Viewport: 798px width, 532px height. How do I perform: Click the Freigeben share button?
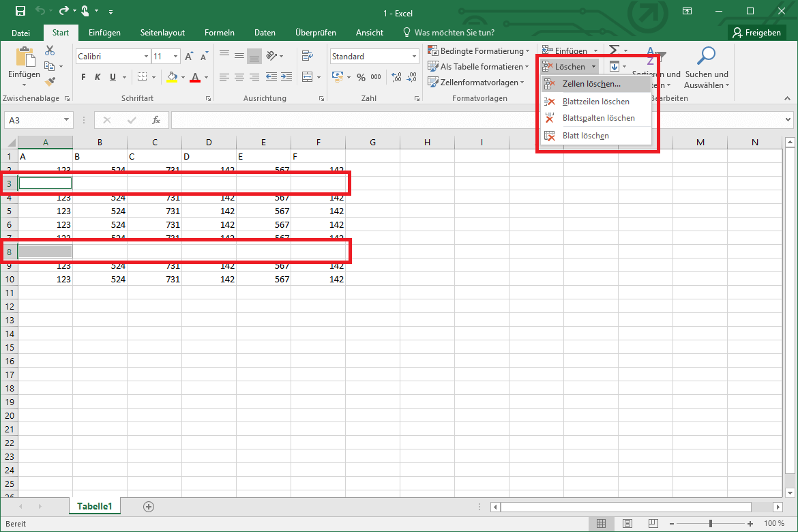756,32
